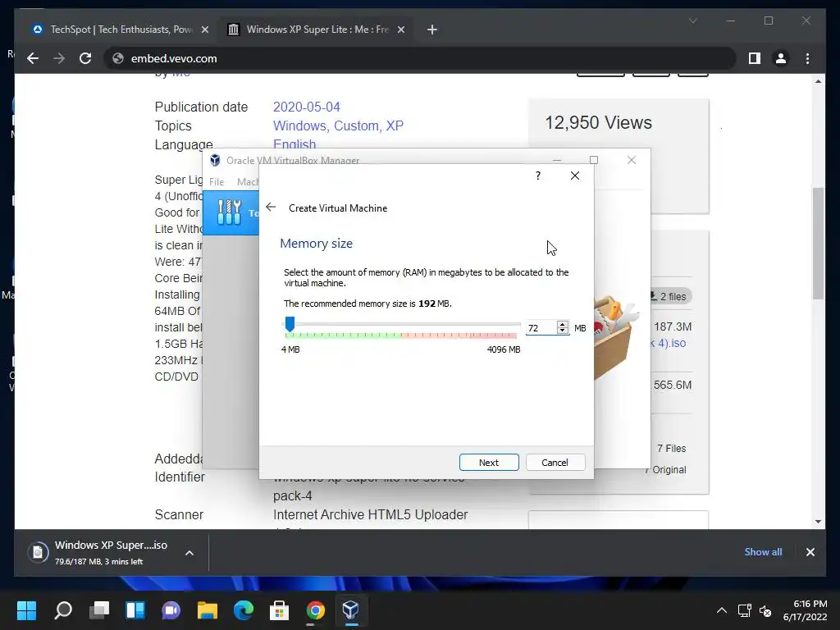The height and width of the screenshot is (630, 840).
Task: Open File menu in VirtualBox Manager
Action: coord(217,182)
